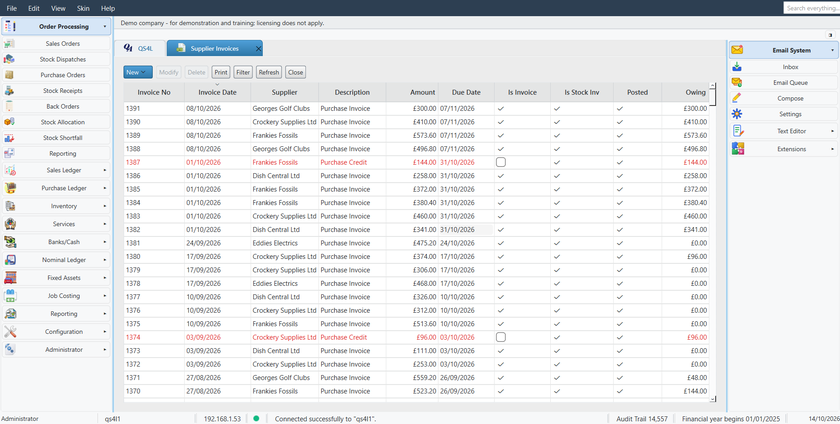Screen dimensions: 840x424
Task: Expand the Sales Ledger submenu
Action: (x=105, y=170)
